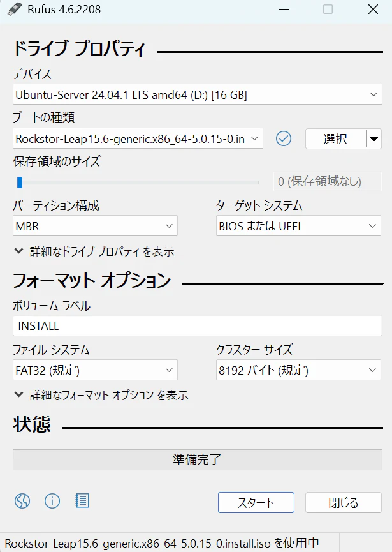Open the arrow beside the 選択 button
This screenshot has width=392, height=552.
click(374, 138)
